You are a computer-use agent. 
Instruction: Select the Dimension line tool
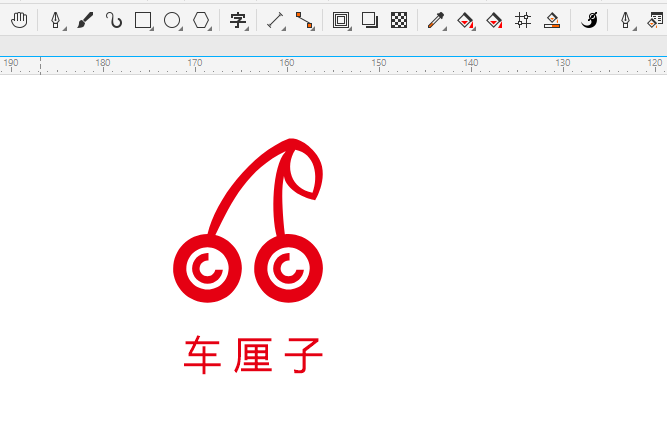pos(275,20)
